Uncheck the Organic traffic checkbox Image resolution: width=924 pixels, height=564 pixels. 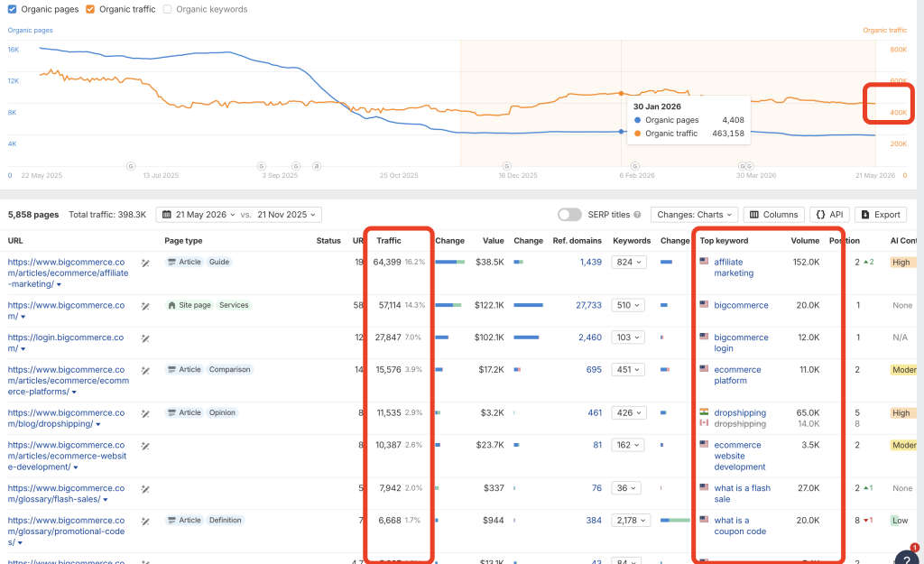pos(90,9)
